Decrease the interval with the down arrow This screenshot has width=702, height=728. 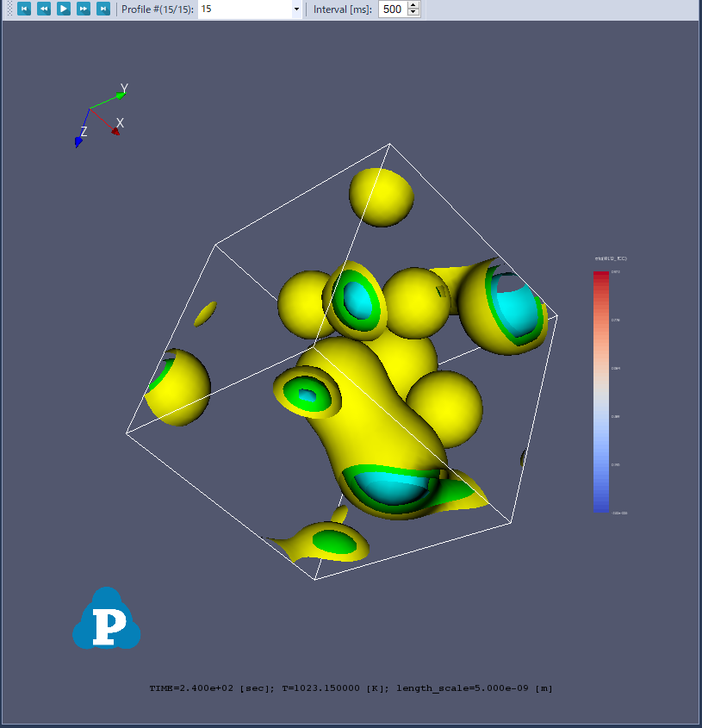413,13
